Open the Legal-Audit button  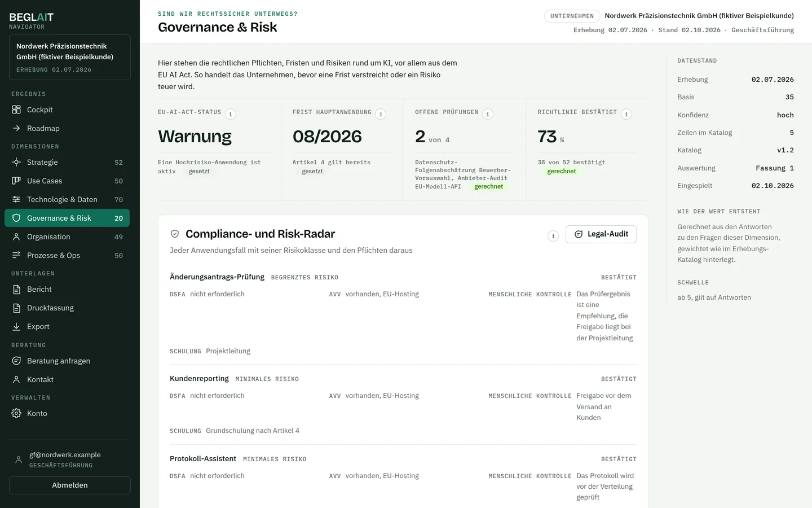601,234
